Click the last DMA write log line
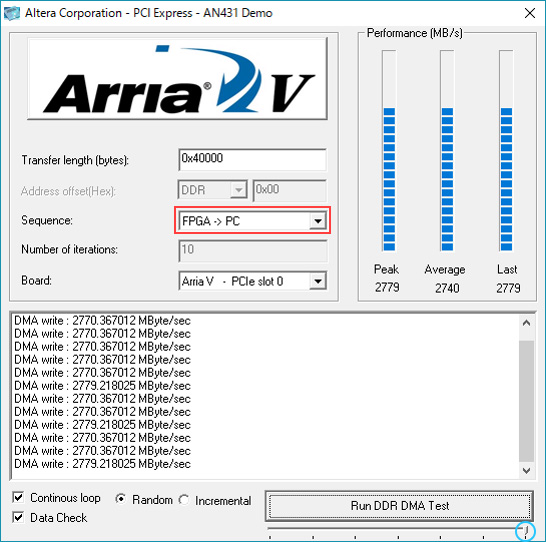Image resolution: width=546 pixels, height=542 pixels. [102, 464]
